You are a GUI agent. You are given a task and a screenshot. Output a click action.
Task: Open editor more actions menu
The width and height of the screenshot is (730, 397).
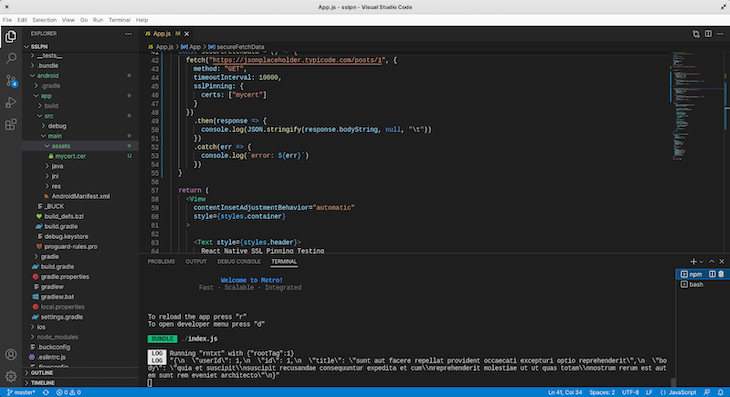click(720, 34)
